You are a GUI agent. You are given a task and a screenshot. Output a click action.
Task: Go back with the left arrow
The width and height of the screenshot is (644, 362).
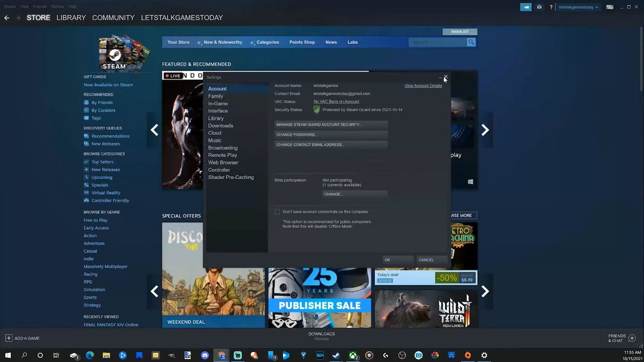click(x=7, y=18)
